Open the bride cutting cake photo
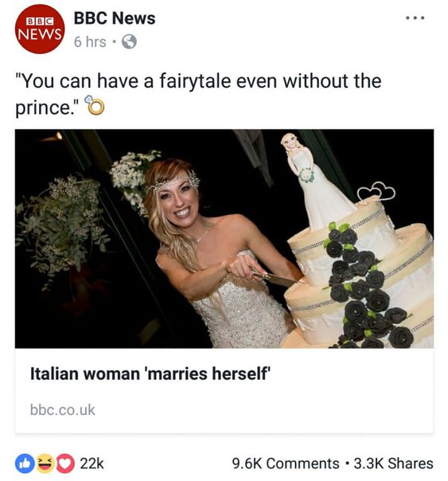Viewport: 448px width, 481px height. coord(224,239)
